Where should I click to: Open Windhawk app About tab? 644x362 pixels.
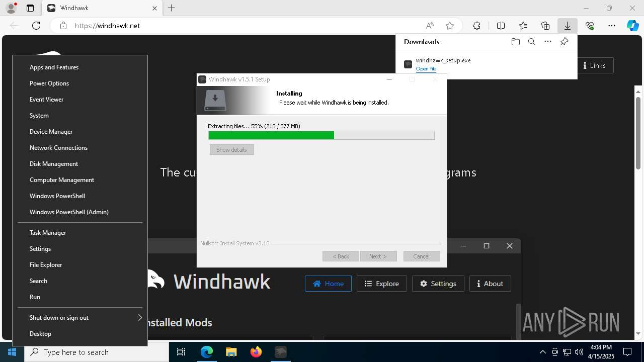click(490, 284)
